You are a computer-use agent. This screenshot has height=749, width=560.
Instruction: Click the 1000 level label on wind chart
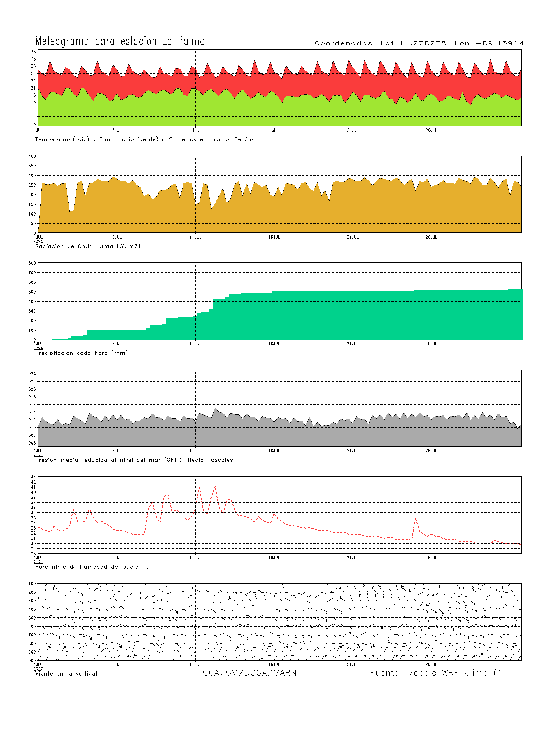pyautogui.click(x=31, y=660)
